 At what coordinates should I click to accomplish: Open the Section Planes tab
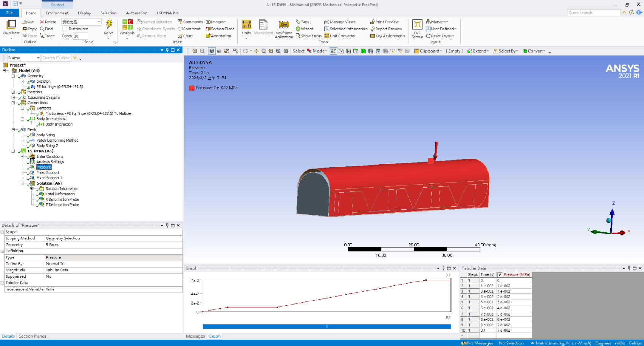pos(32,336)
